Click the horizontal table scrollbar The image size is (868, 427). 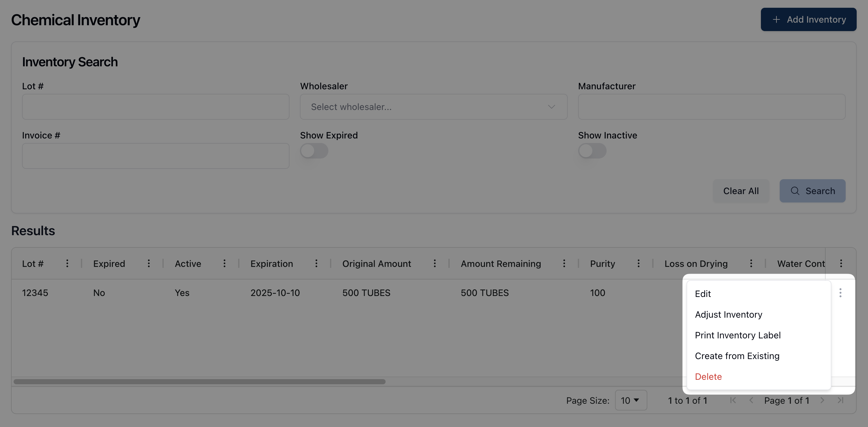click(200, 382)
